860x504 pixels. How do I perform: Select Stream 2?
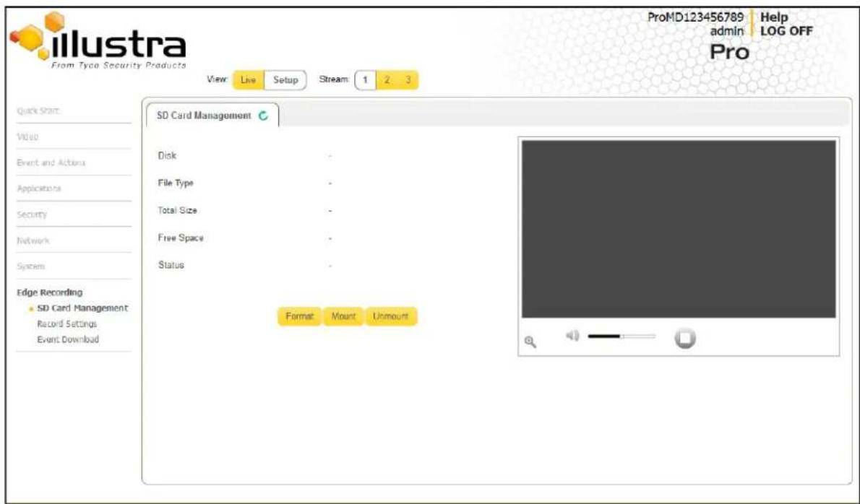tap(387, 80)
